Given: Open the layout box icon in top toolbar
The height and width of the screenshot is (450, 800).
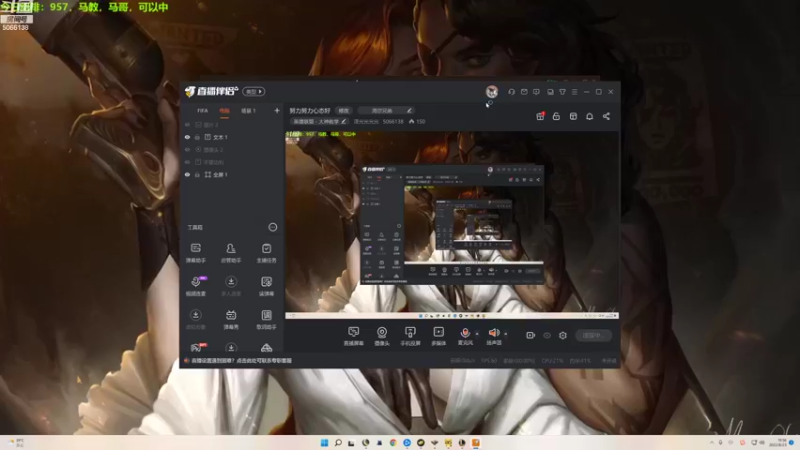Looking at the screenshot, I should point(573,116).
